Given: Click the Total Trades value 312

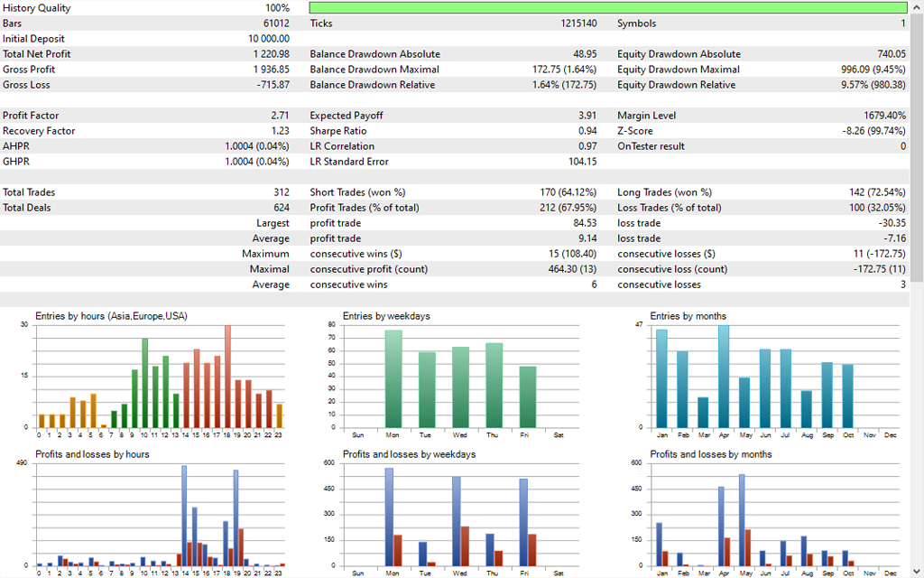Looking at the screenshot, I should (282, 192).
